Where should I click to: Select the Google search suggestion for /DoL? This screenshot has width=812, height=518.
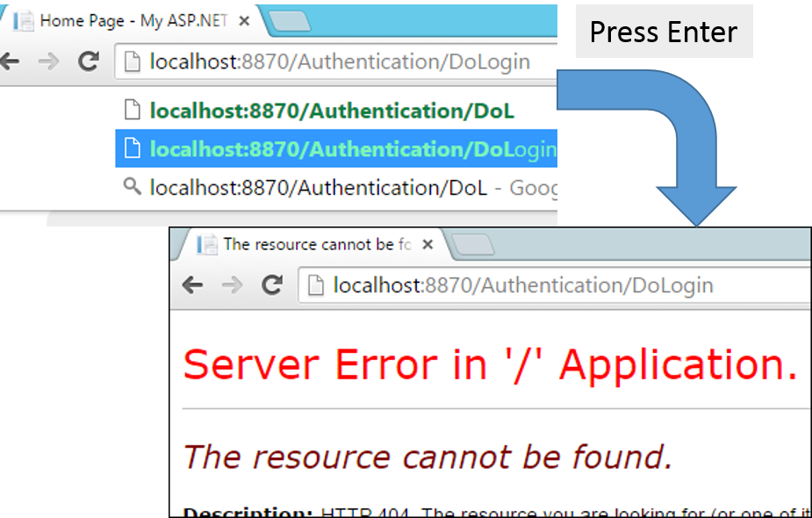(336, 188)
